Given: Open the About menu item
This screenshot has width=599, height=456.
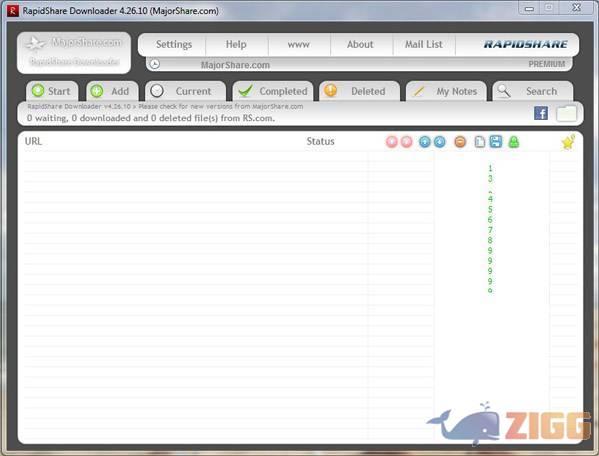Looking at the screenshot, I should (x=360, y=44).
